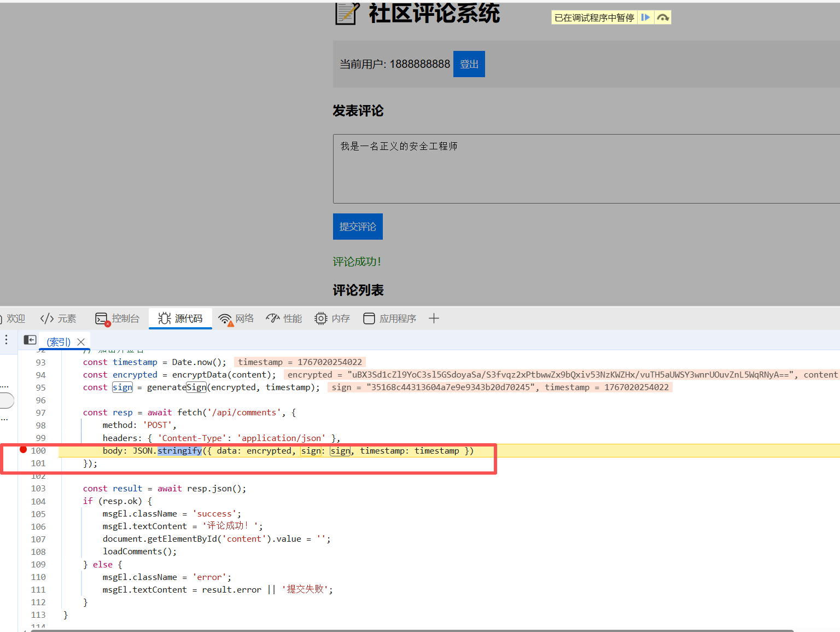Open the 性能 performance tab
840x632 pixels.
284,318
